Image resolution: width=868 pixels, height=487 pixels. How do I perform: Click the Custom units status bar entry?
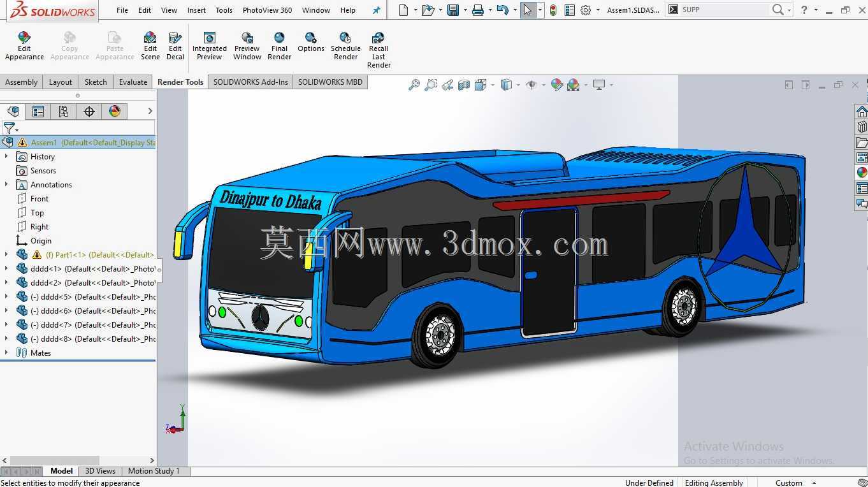tap(789, 483)
